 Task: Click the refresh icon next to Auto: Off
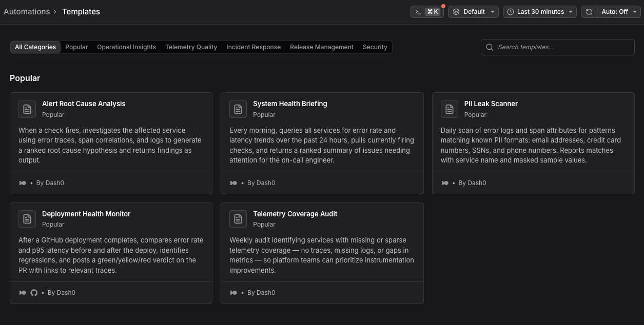click(x=589, y=12)
